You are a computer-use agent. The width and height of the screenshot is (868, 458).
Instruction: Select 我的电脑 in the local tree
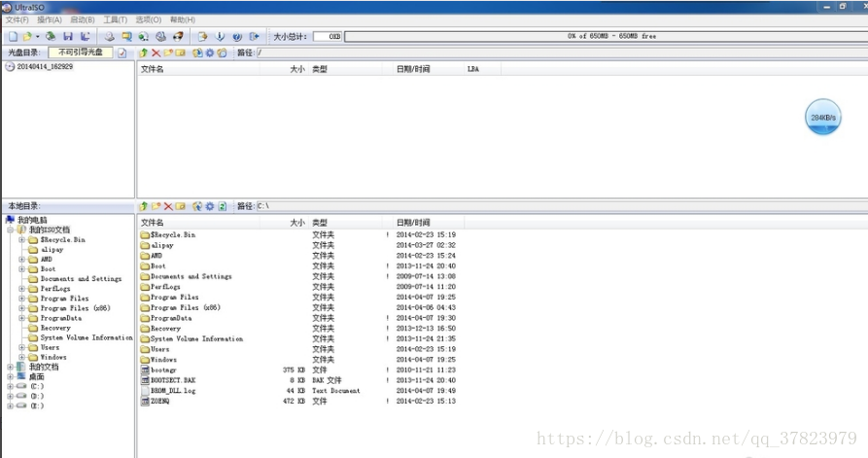(x=32, y=220)
